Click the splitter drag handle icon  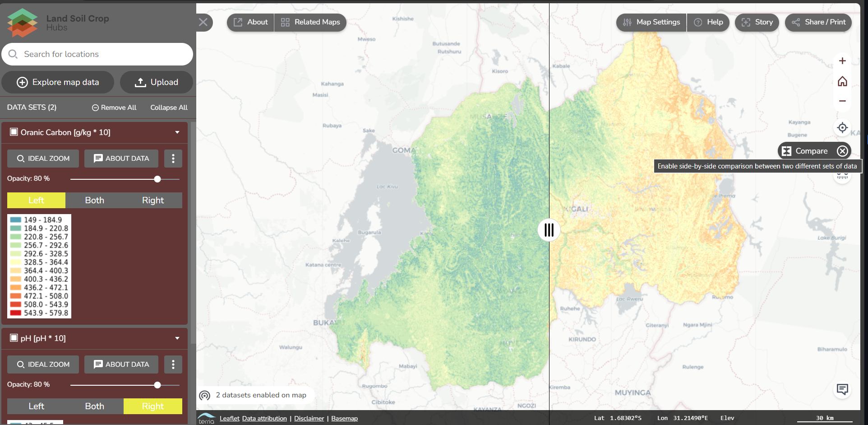point(549,230)
